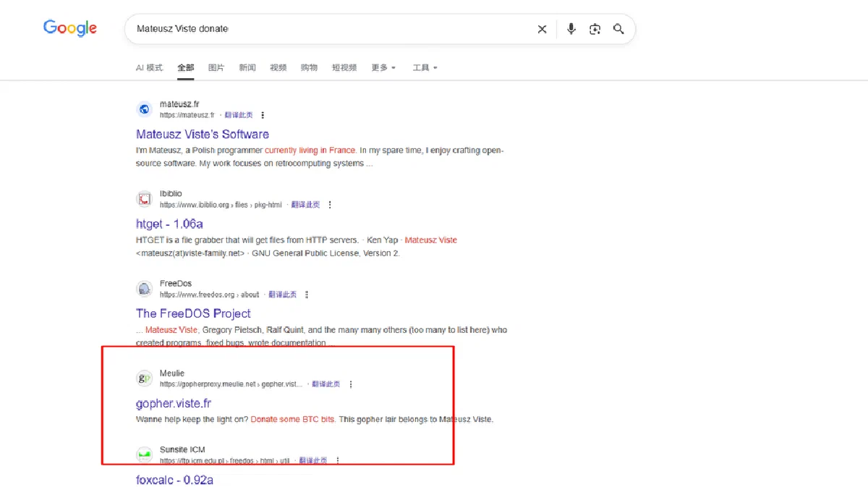The width and height of the screenshot is (868, 490).
Task: Clear the search box with X icon
Action: pyautogui.click(x=542, y=29)
